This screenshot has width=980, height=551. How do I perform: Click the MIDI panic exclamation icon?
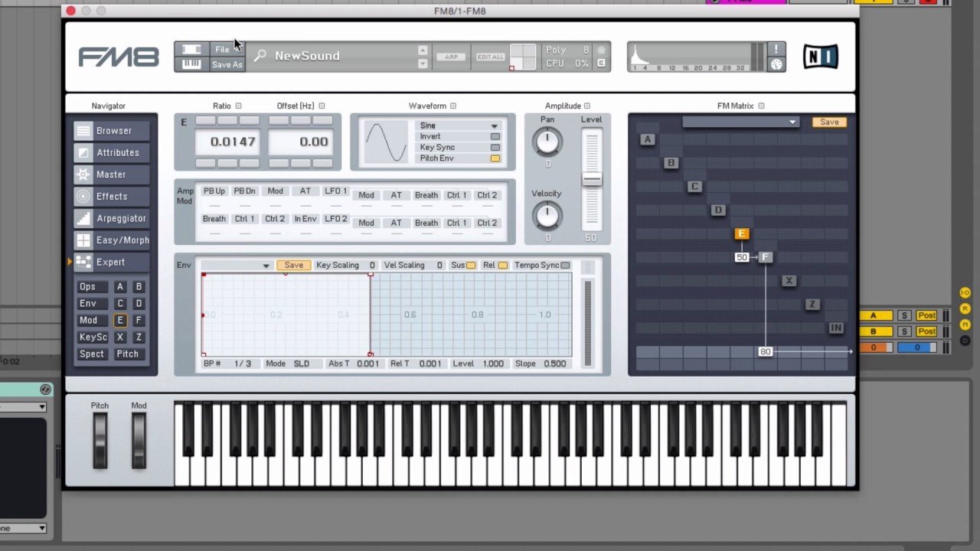(x=776, y=50)
